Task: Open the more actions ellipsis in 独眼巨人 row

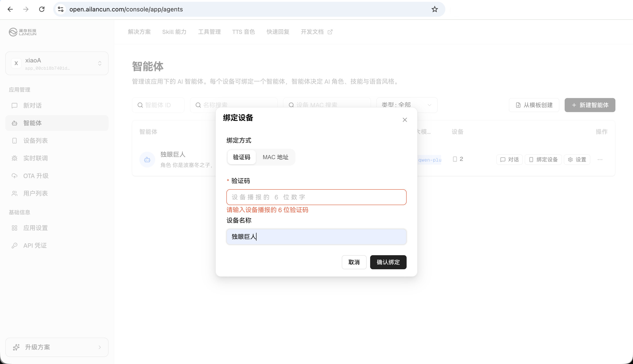Action: coord(600,160)
